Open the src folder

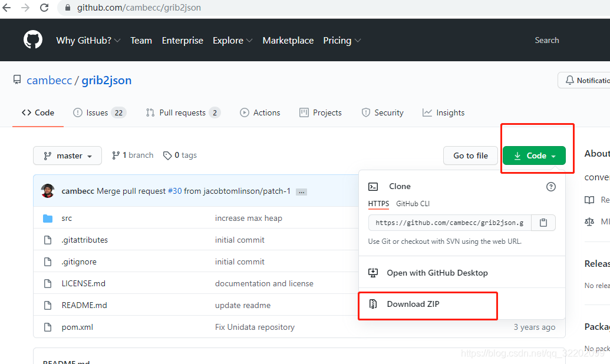pos(67,218)
